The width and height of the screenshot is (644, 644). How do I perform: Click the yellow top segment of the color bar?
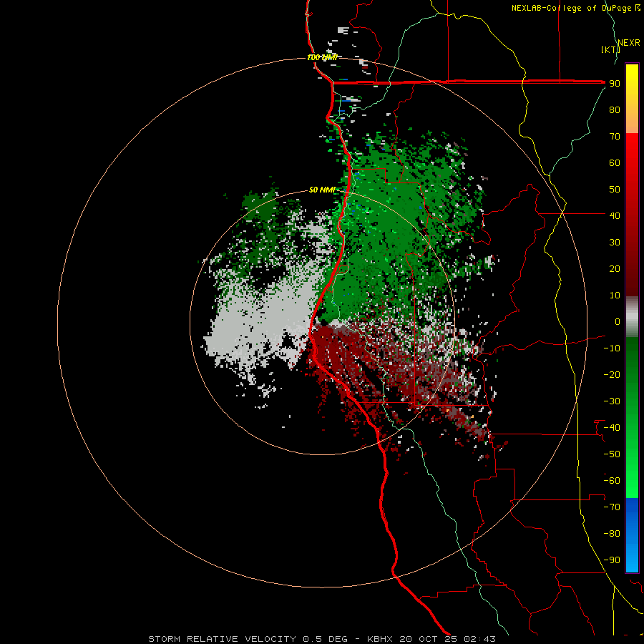pyautogui.click(x=632, y=98)
